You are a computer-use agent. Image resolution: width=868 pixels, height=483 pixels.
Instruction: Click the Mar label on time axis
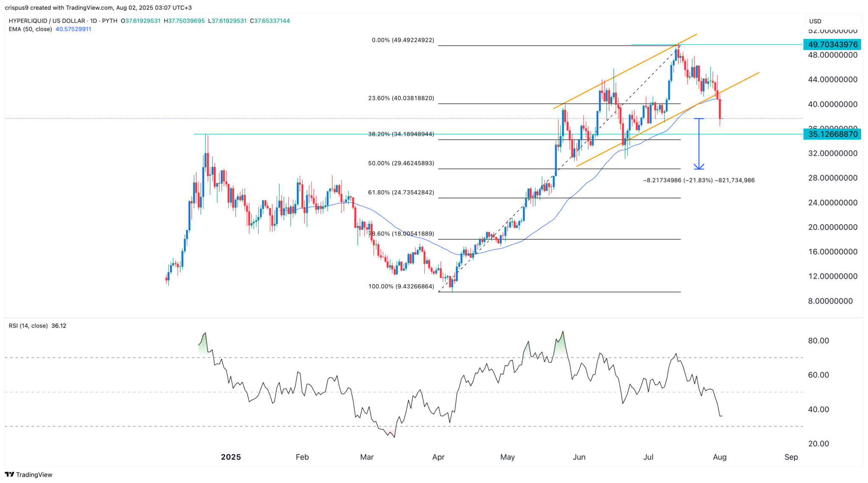tap(367, 457)
